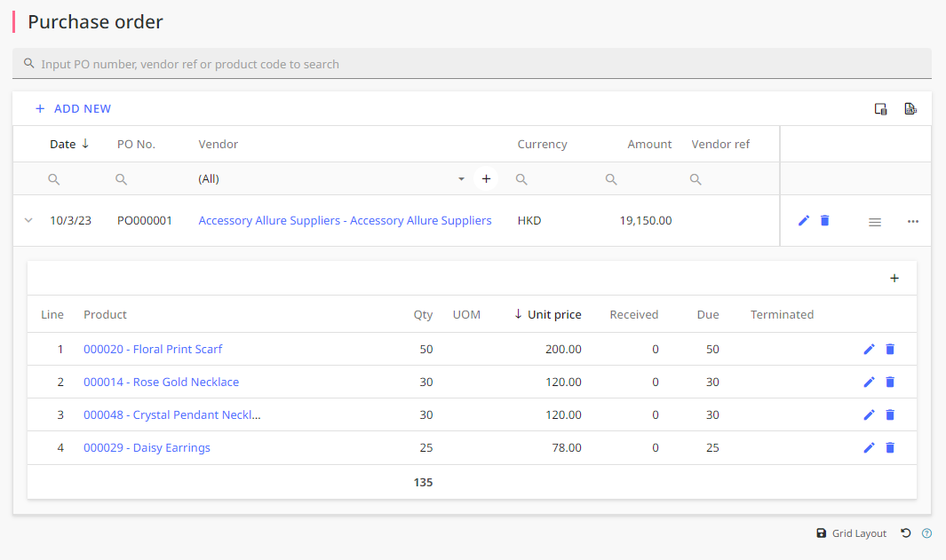The width and height of the screenshot is (946, 560).
Task: Open product 000029 - Daisy Earrings
Action: [x=147, y=448]
